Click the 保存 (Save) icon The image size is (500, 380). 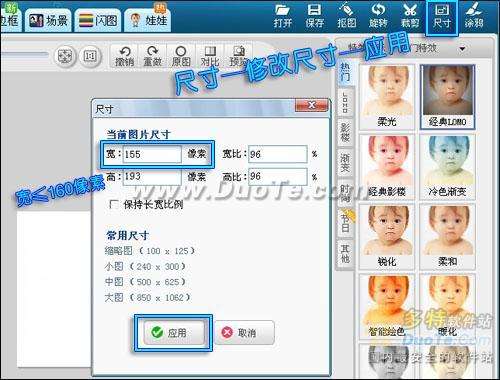coord(314,16)
